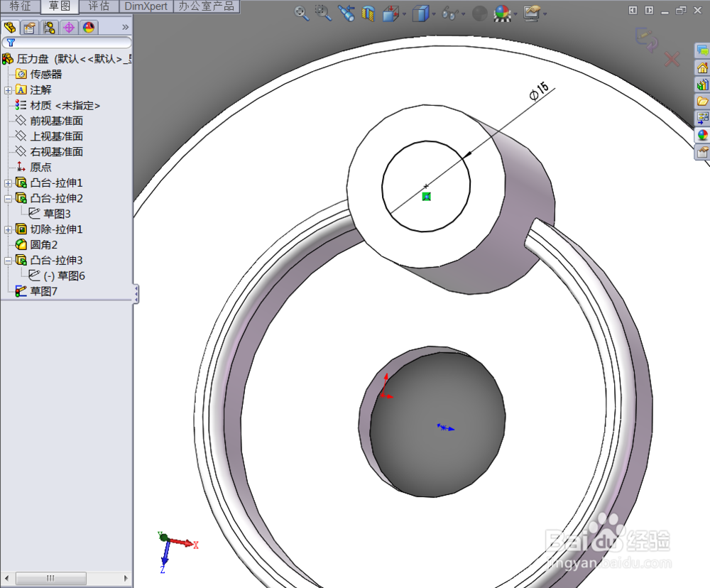Open the View Palette task pane
710x588 pixels.
pyautogui.click(x=702, y=118)
